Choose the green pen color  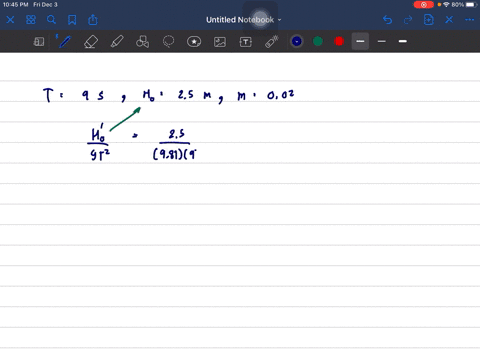click(318, 41)
